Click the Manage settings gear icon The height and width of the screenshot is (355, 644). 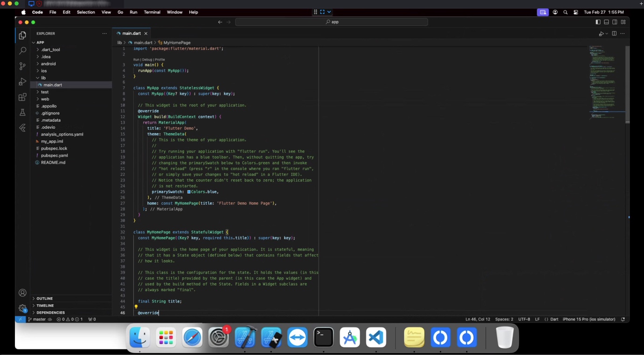click(x=22, y=308)
